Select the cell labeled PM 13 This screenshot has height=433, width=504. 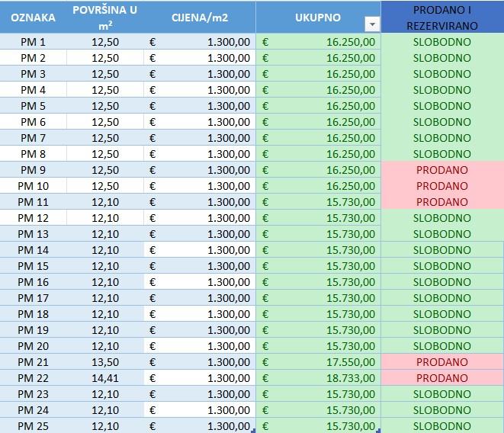pyautogui.click(x=33, y=234)
